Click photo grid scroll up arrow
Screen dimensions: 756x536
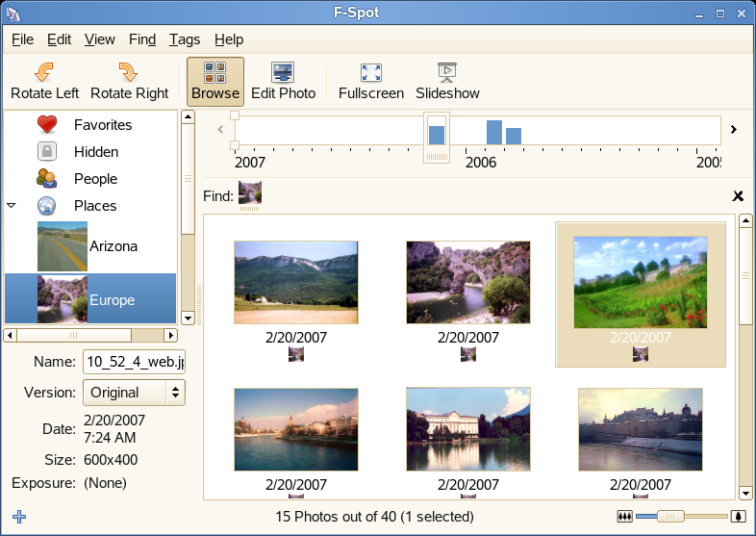coord(745,221)
